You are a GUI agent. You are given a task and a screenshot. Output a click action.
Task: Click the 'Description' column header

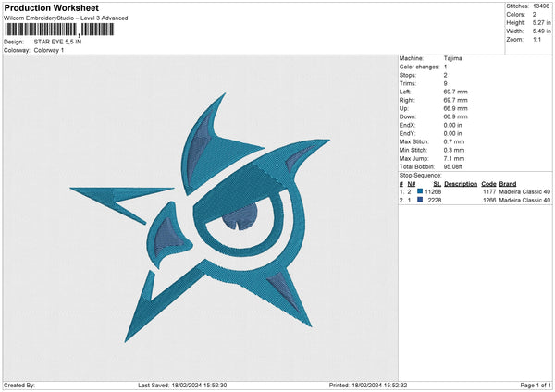461,184
